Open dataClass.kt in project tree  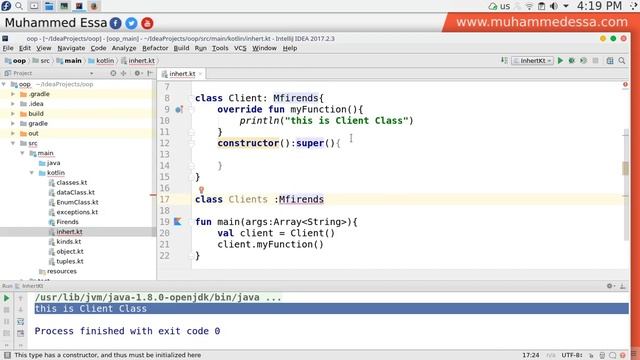point(76,192)
